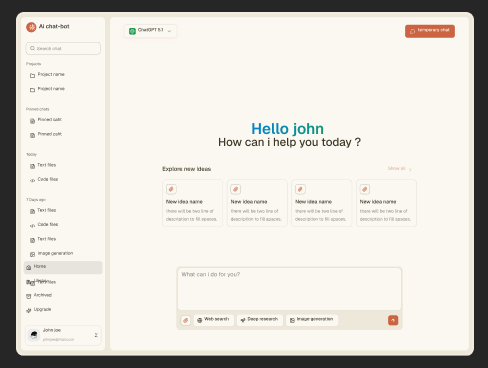
Task: Click the AI chat-bot logo icon
Action: [x=31, y=27]
